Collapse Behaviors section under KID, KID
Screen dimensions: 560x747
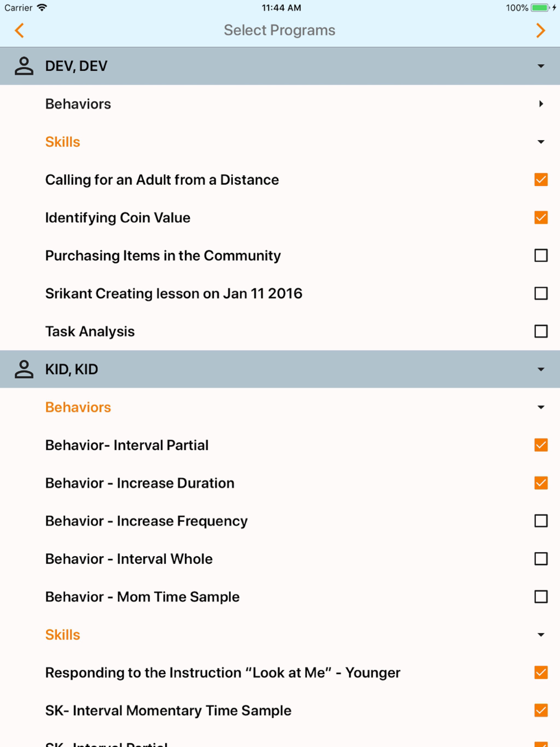click(x=540, y=408)
